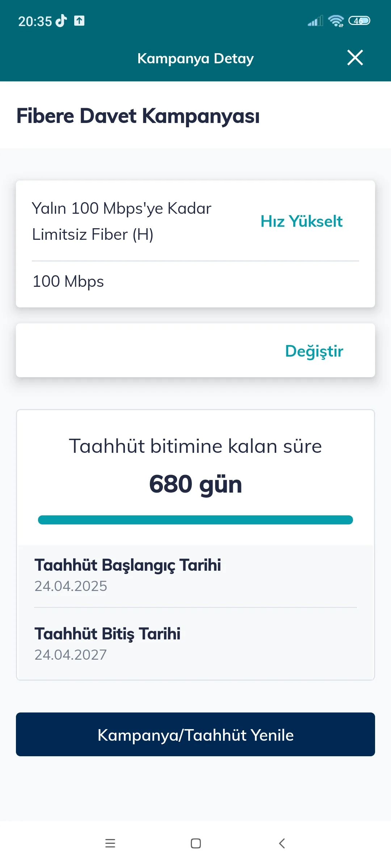Viewport: 391px width, 868px height.
Task: Tap the 680 gün remaining text
Action: 195,484
